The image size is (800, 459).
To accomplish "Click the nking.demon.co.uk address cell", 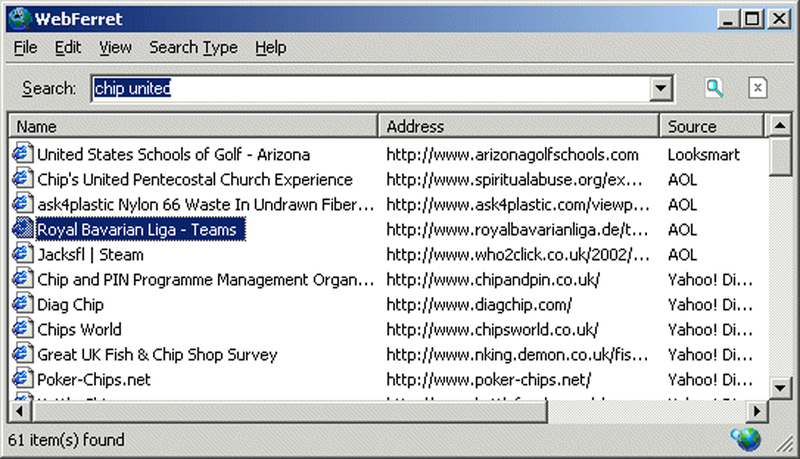I will pos(517,354).
